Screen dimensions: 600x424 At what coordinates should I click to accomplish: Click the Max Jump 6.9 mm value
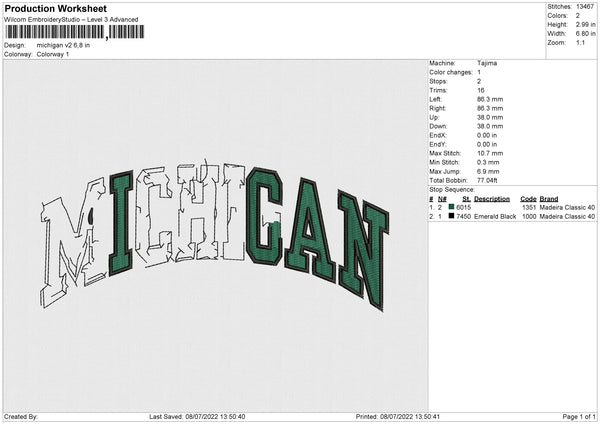(488, 171)
